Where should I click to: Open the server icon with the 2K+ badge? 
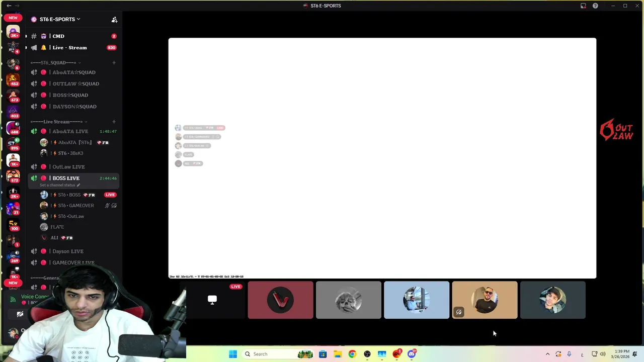[13, 193]
